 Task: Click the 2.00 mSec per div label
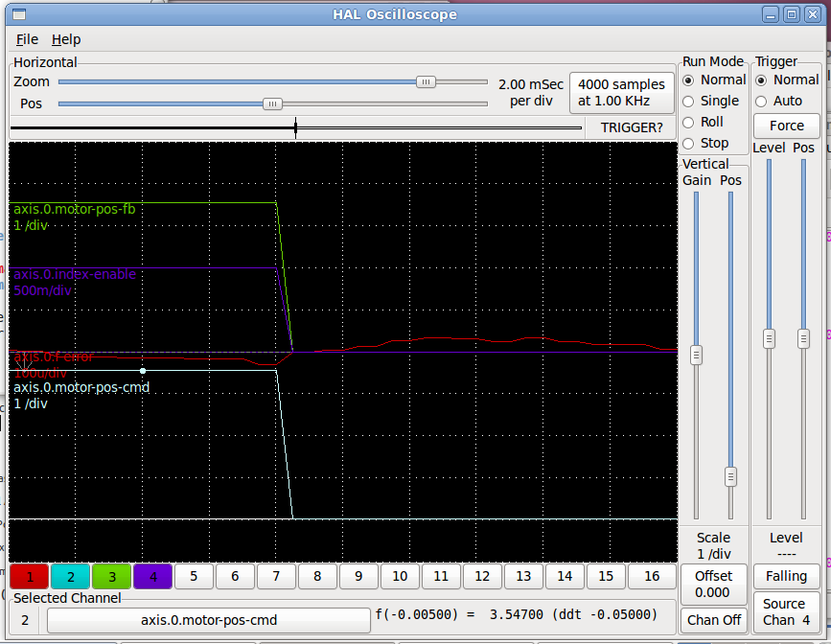(531, 93)
